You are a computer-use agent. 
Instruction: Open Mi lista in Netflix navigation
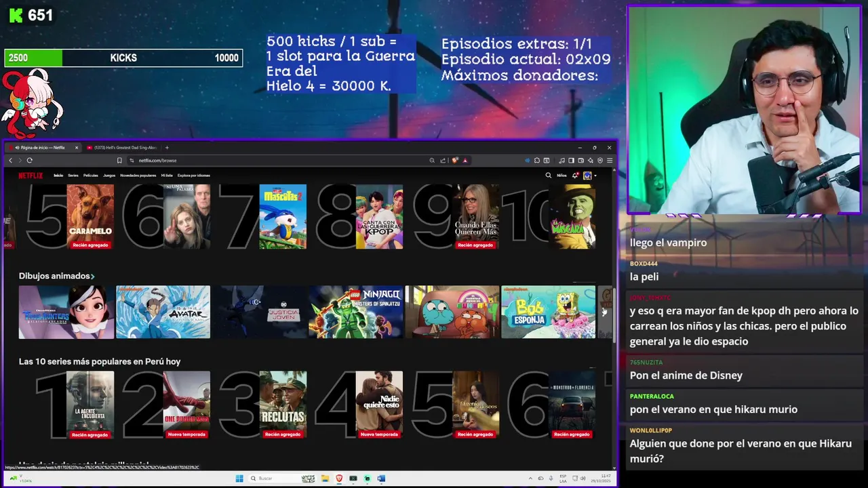click(x=167, y=176)
